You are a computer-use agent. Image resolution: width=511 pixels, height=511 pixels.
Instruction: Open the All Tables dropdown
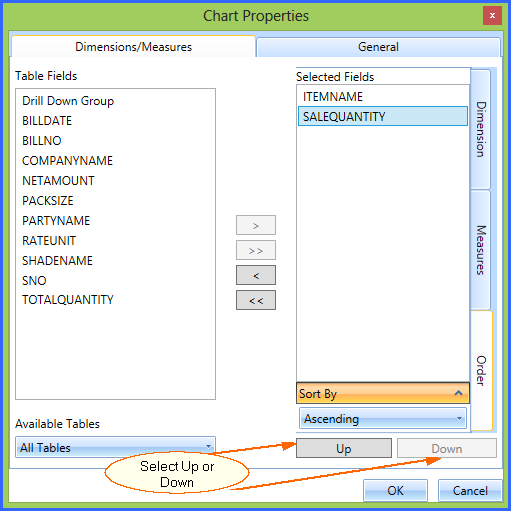coord(115,447)
